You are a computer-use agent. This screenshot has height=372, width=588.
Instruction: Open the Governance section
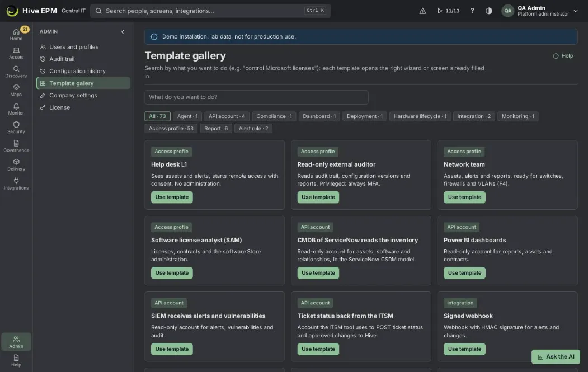(16, 146)
